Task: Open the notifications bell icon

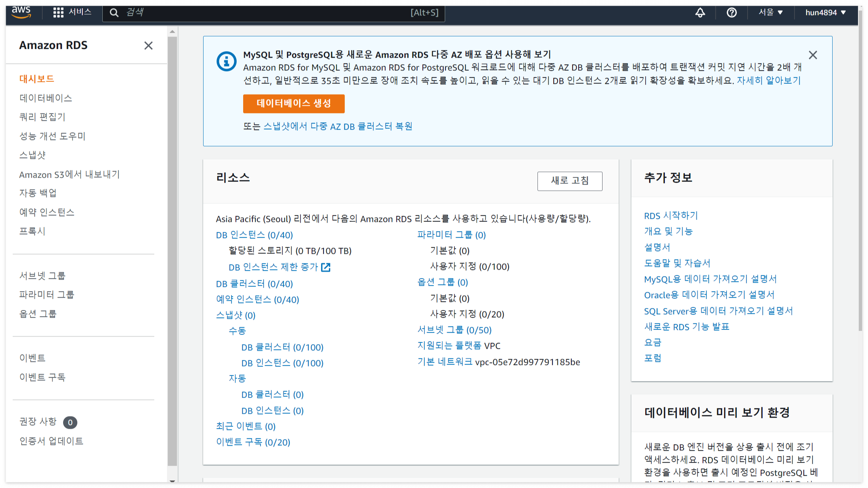Action: click(700, 13)
